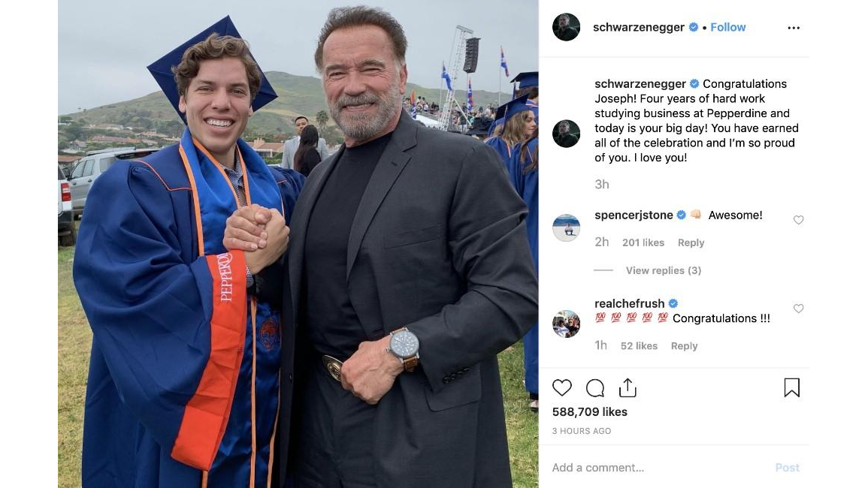Reply to realchefrush's Congratulations comment
Viewport: 868px width, 488px height.
coord(684,345)
